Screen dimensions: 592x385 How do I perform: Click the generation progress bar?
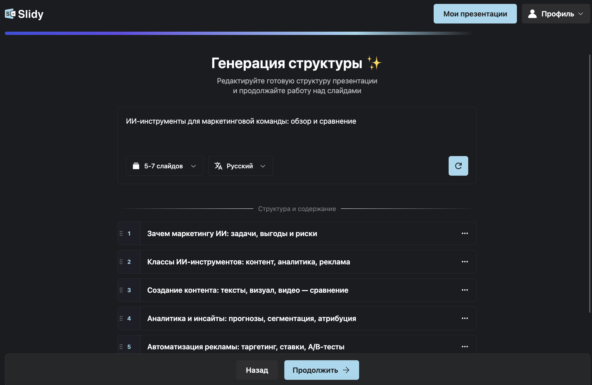coord(238,33)
